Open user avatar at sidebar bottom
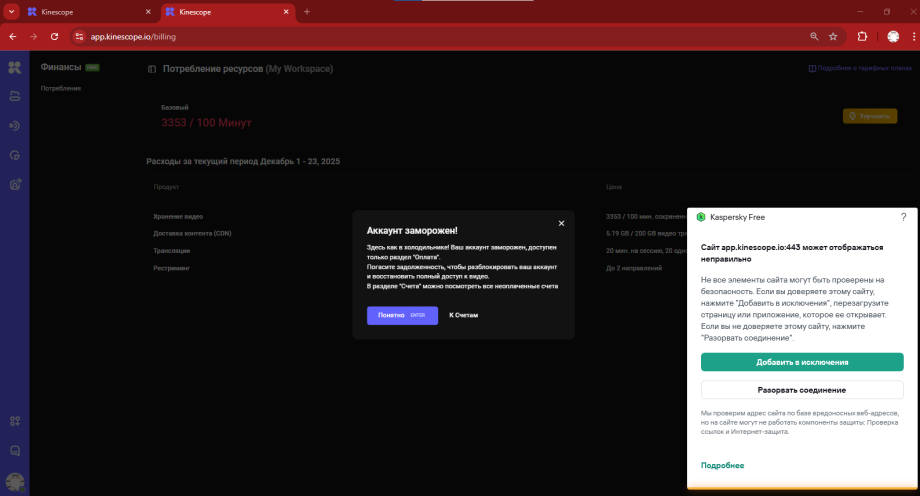The width and height of the screenshot is (920, 496). pos(14,481)
